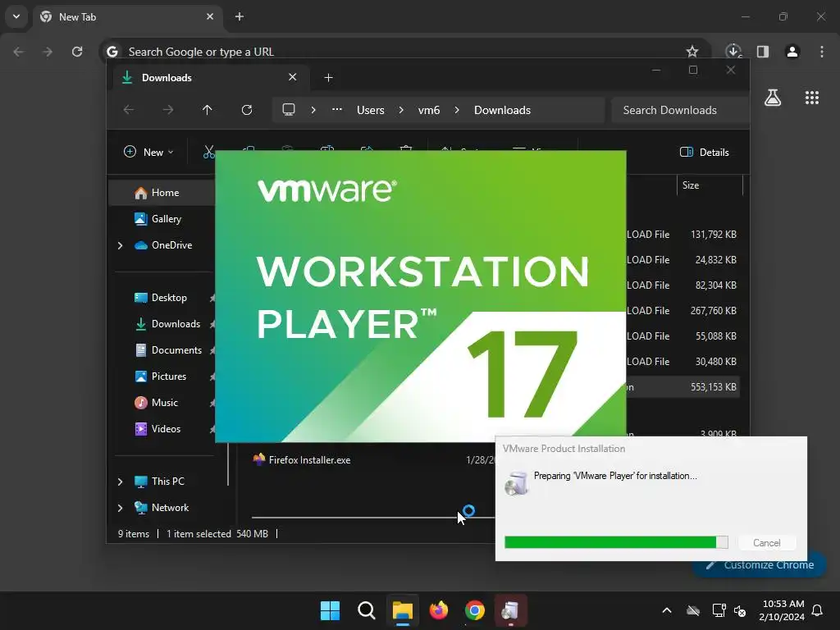Viewport: 840px width, 630px height.
Task: Click the Chrome Labs flask icon
Action: click(772, 98)
